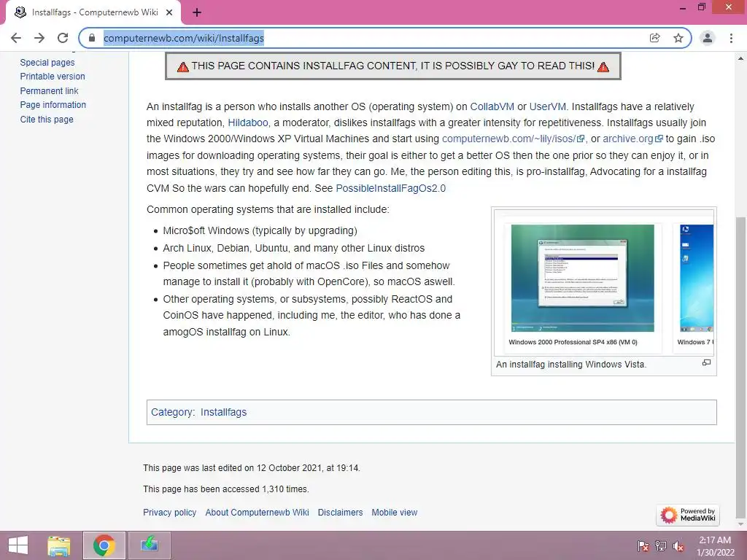Open the Page information link
Image resolution: width=747 pixels, height=560 pixels.
click(53, 105)
